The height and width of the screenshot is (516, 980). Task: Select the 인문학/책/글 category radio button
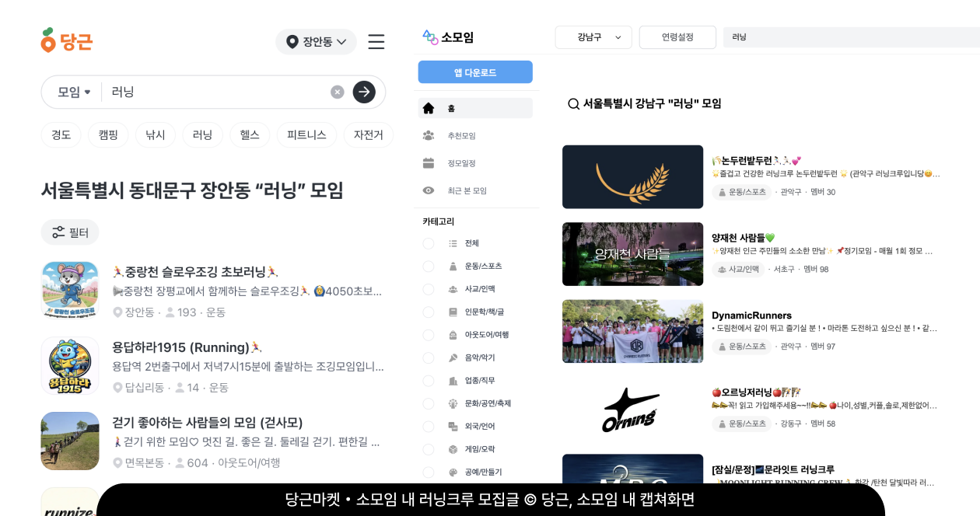pos(429,312)
